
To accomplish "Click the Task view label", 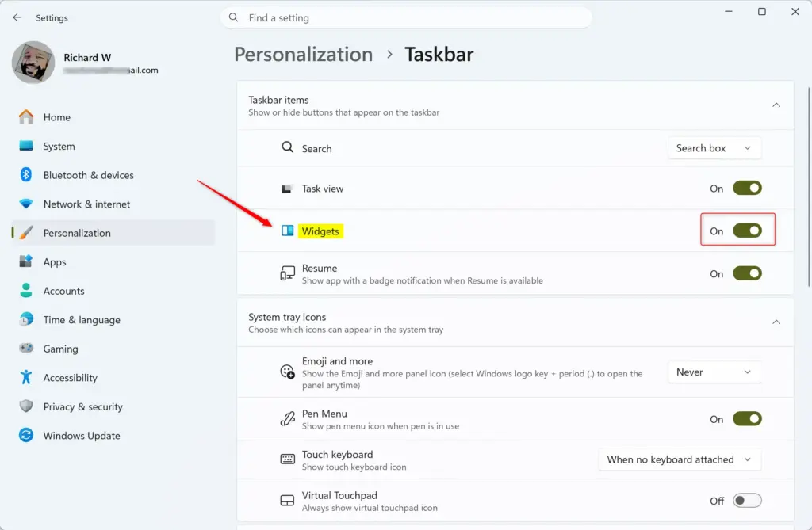I will pyautogui.click(x=323, y=189).
